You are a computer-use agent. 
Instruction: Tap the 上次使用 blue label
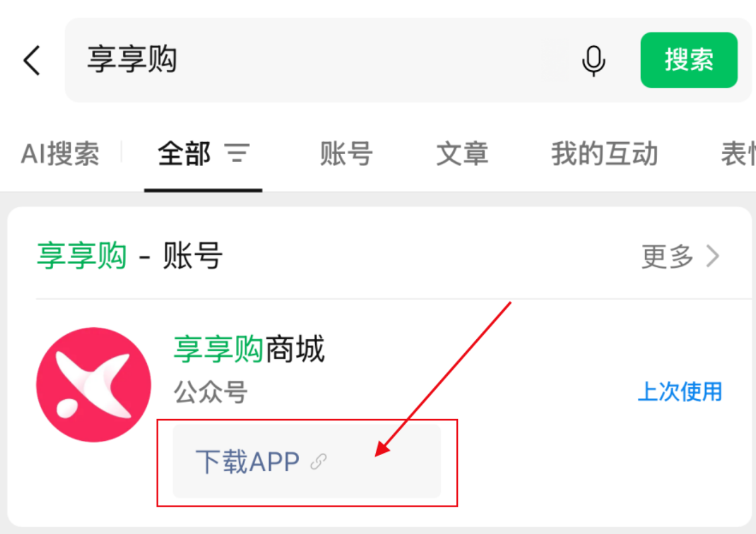click(x=679, y=392)
